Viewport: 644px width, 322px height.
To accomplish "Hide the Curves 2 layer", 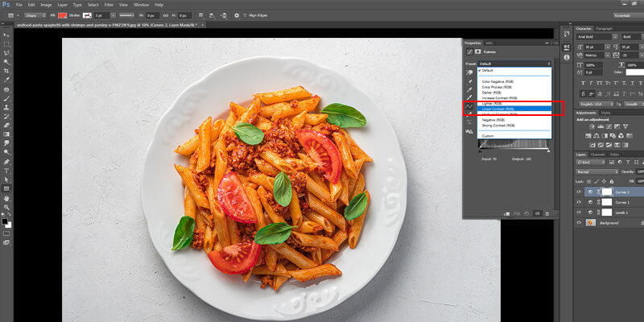I will (580, 192).
